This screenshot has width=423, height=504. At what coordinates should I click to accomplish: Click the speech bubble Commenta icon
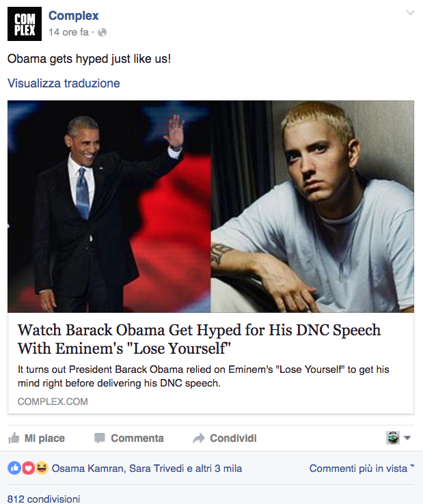coord(99,438)
